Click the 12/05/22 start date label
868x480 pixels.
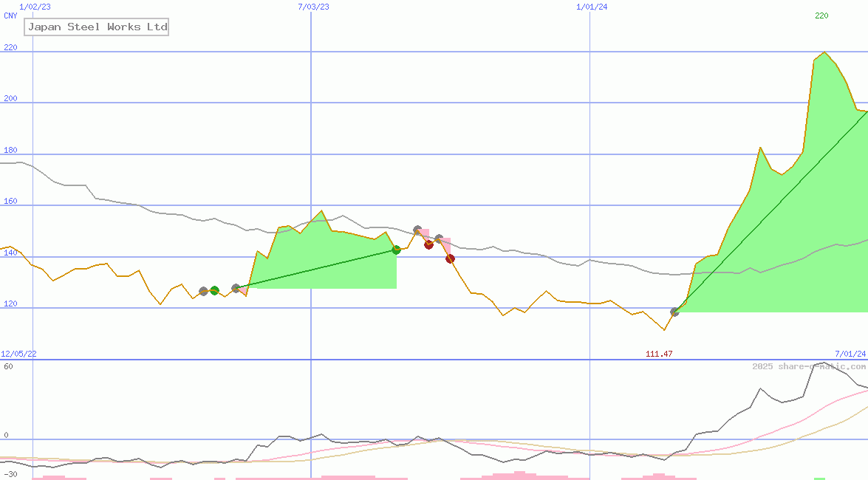coord(18,354)
